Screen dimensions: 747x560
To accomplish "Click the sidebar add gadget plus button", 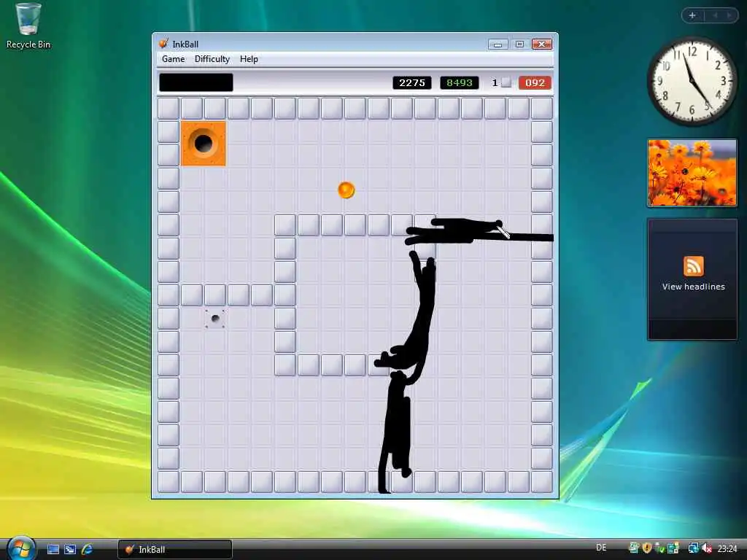I will 693,16.
